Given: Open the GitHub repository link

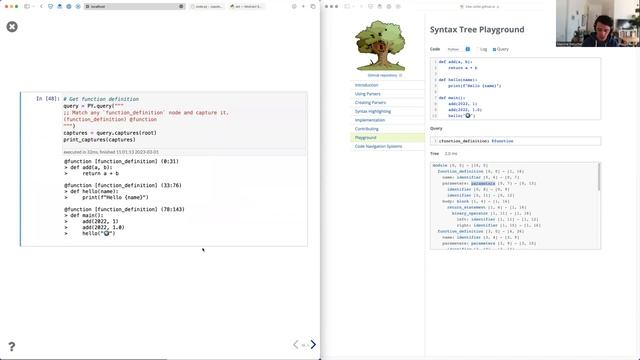Looking at the screenshot, I should tap(384, 76).
